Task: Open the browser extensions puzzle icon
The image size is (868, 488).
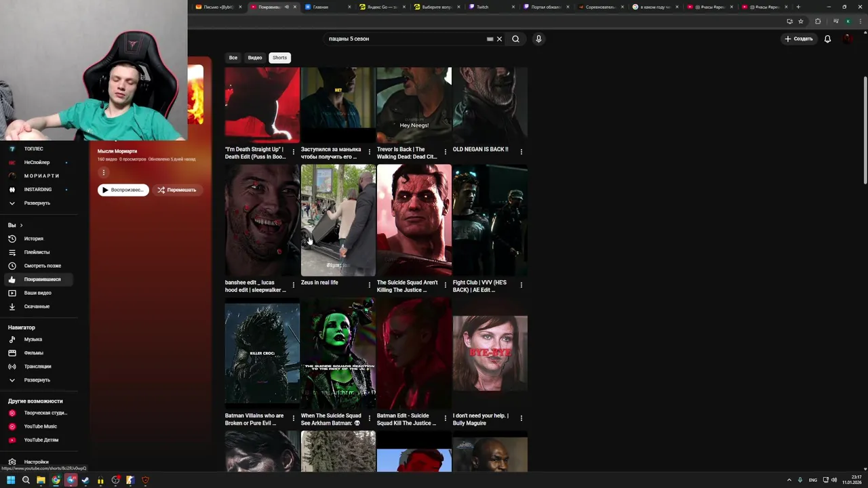Action: point(818,21)
